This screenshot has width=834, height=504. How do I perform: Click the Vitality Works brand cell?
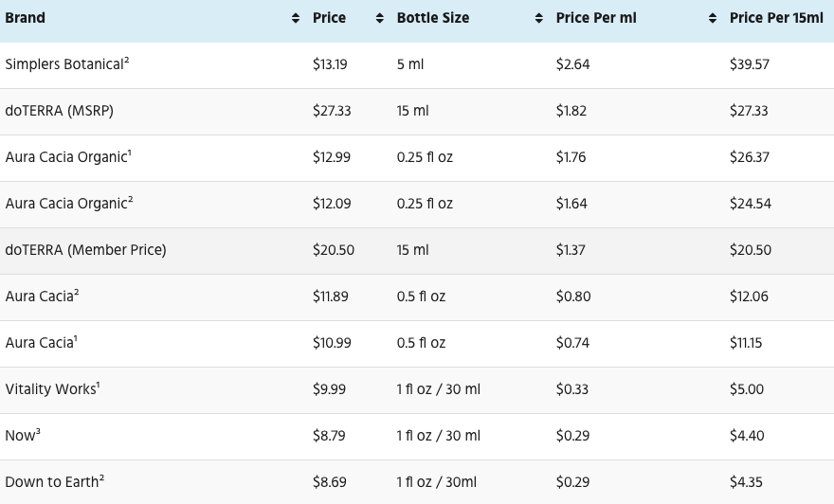[53, 388]
